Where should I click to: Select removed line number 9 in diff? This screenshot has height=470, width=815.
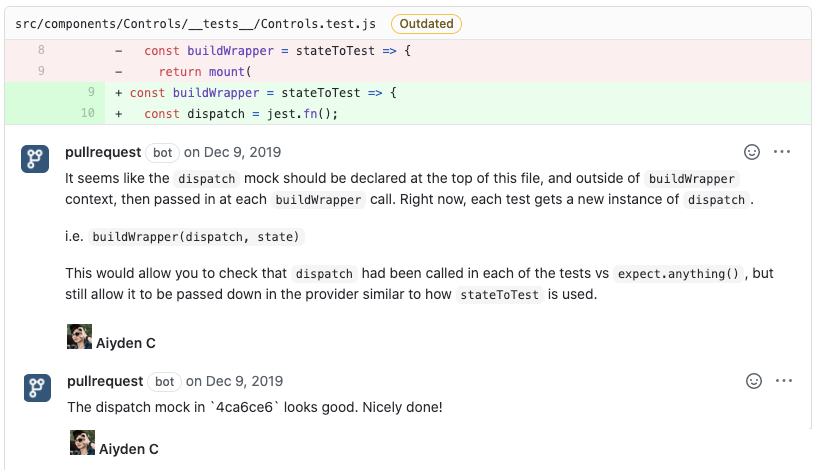click(41, 71)
